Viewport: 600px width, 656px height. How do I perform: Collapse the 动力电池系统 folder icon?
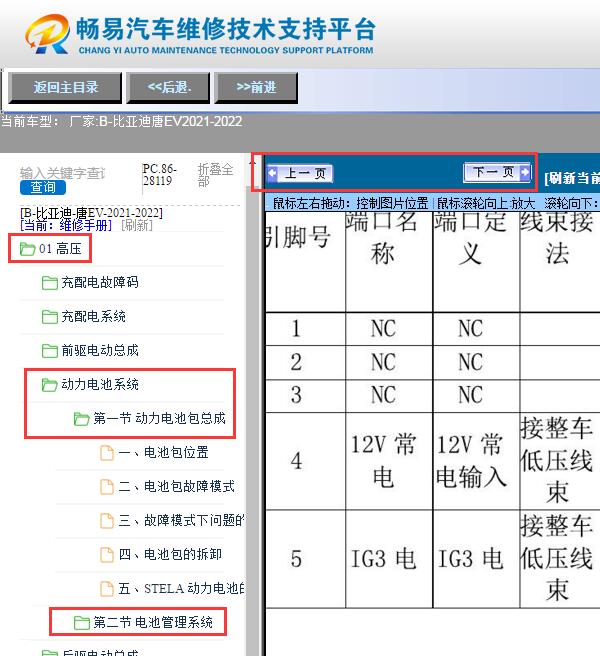pos(49,384)
